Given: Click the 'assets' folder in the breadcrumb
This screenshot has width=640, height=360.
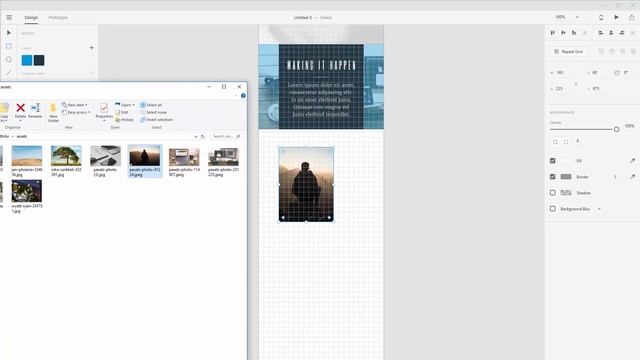Looking at the screenshot, I should tap(22, 136).
